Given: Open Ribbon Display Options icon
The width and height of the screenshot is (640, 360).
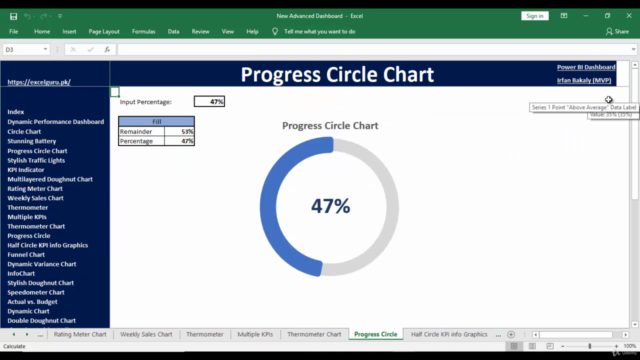Looking at the screenshot, I should click(564, 16).
